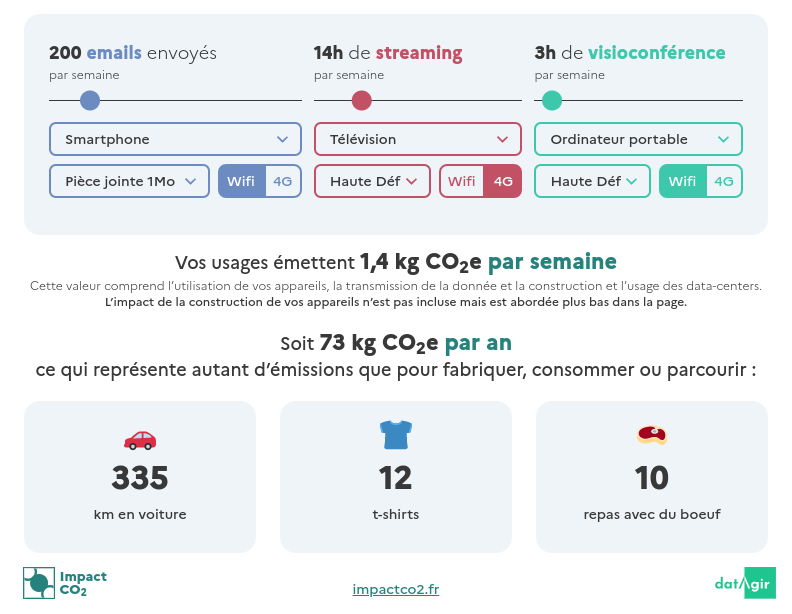Click the Impact CO2 logo

(x=65, y=583)
